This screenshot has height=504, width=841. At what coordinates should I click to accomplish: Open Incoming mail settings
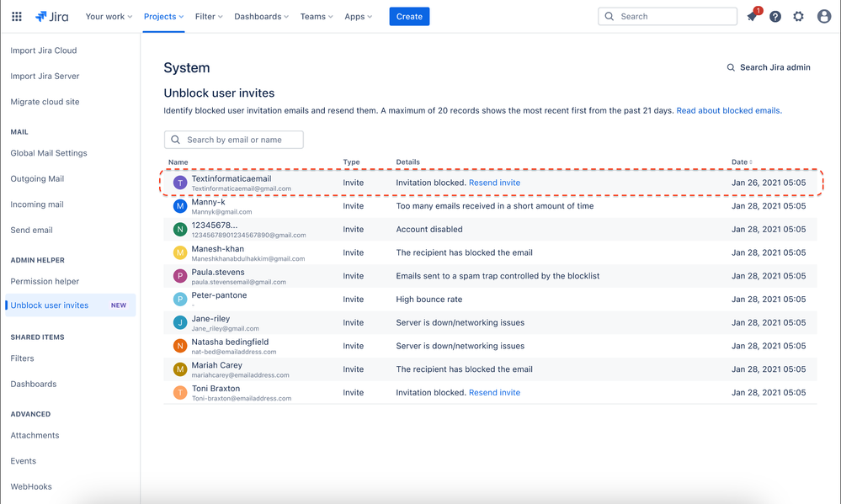(37, 204)
